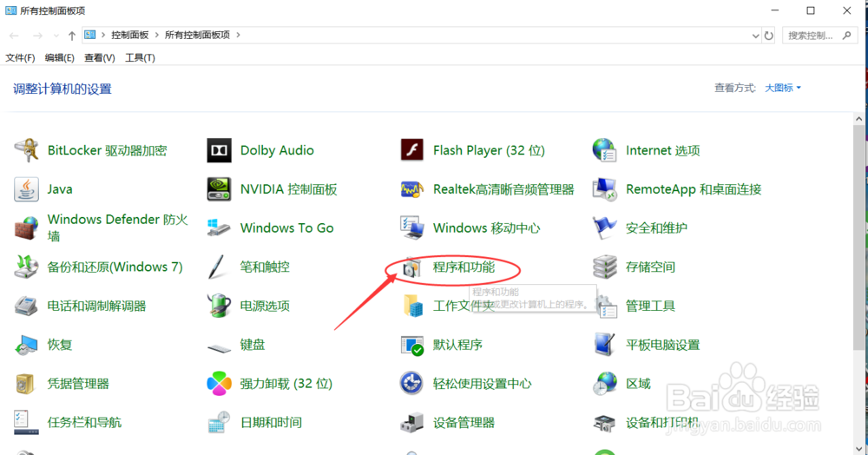Open 电话和调制解调器 icon
The height and width of the screenshot is (455, 868).
pos(26,307)
